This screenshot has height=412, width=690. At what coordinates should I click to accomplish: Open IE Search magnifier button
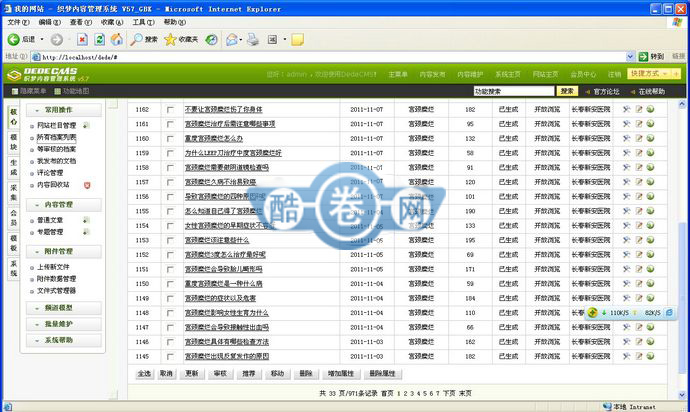pos(143,40)
